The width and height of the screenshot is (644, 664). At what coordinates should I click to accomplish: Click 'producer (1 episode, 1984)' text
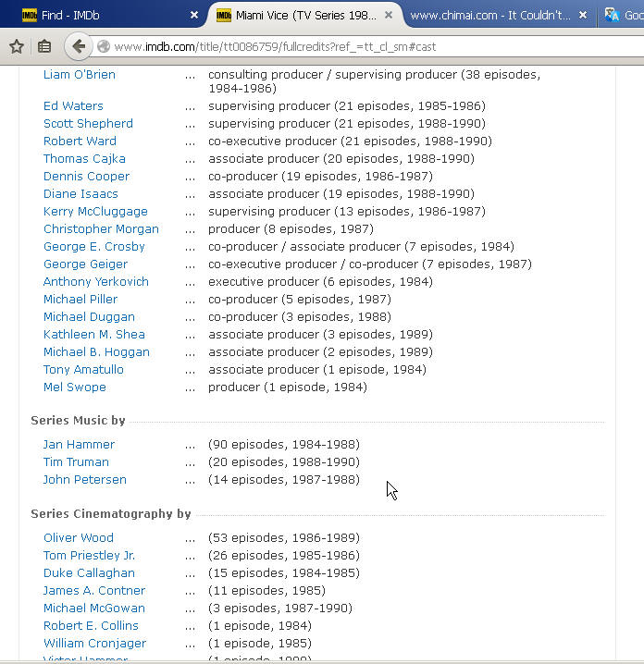288,387
